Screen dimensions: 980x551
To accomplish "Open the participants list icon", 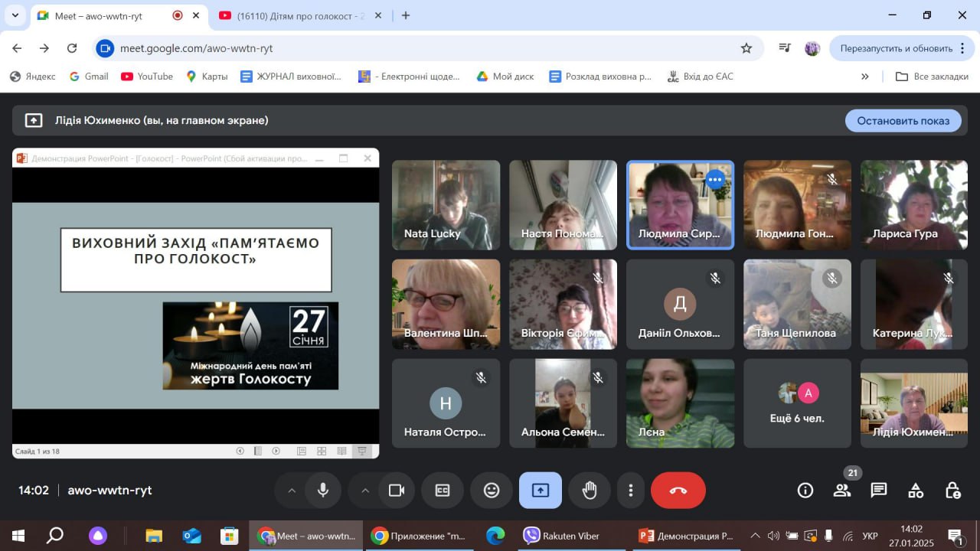I will tap(842, 491).
